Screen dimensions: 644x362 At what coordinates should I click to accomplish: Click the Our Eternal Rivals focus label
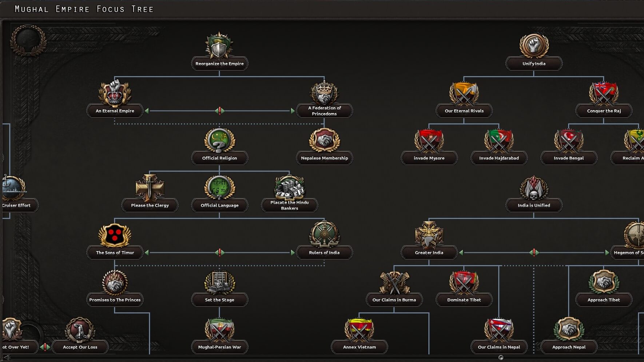pyautogui.click(x=464, y=111)
